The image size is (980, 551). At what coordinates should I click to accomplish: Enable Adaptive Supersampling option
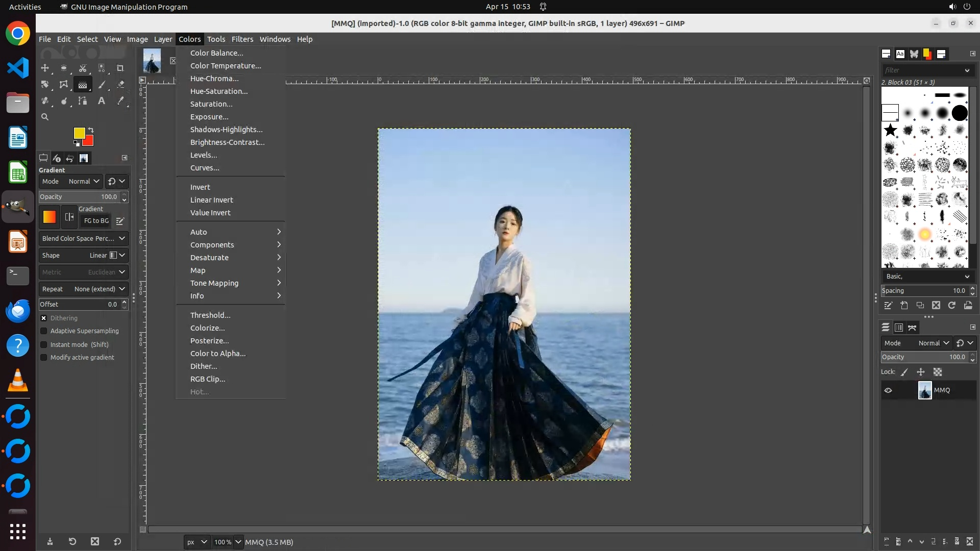coord(44,331)
